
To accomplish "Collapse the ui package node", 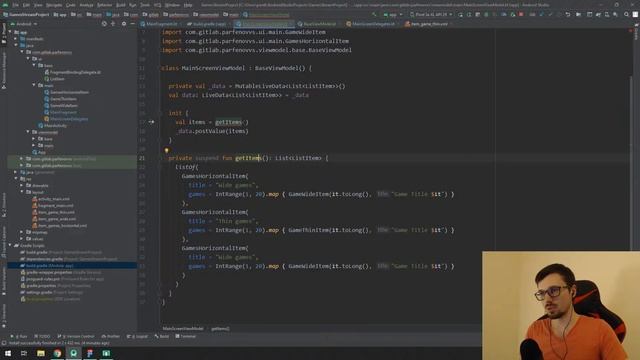I will pyautogui.click(x=28, y=59).
